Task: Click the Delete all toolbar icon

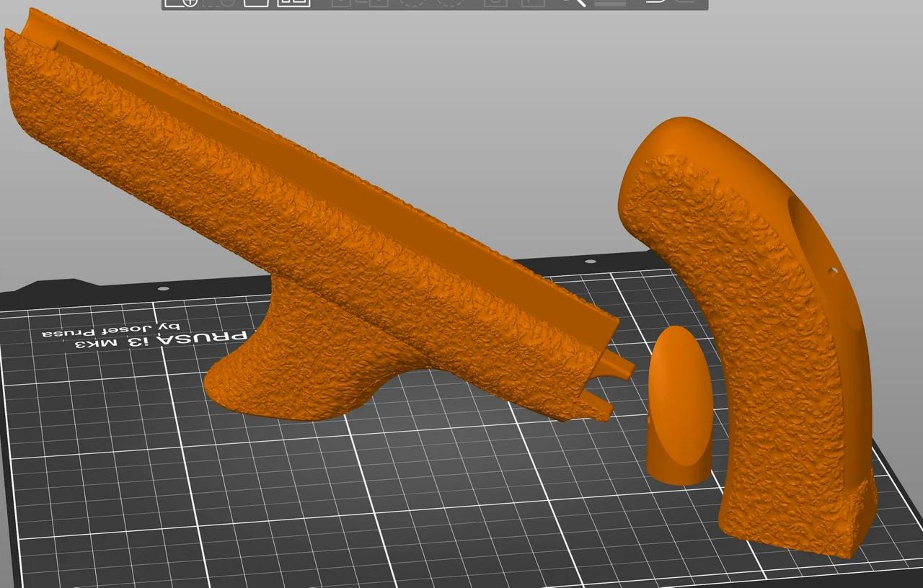Action: tap(257, 2)
